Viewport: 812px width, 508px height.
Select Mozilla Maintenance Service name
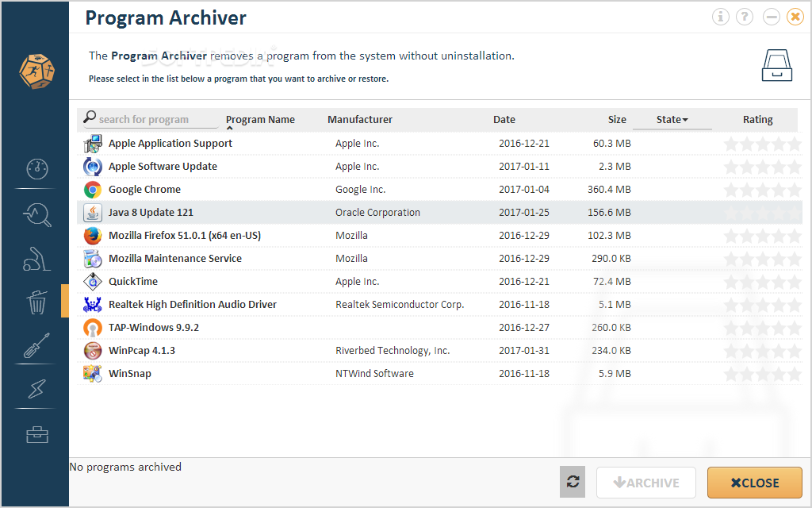point(175,258)
